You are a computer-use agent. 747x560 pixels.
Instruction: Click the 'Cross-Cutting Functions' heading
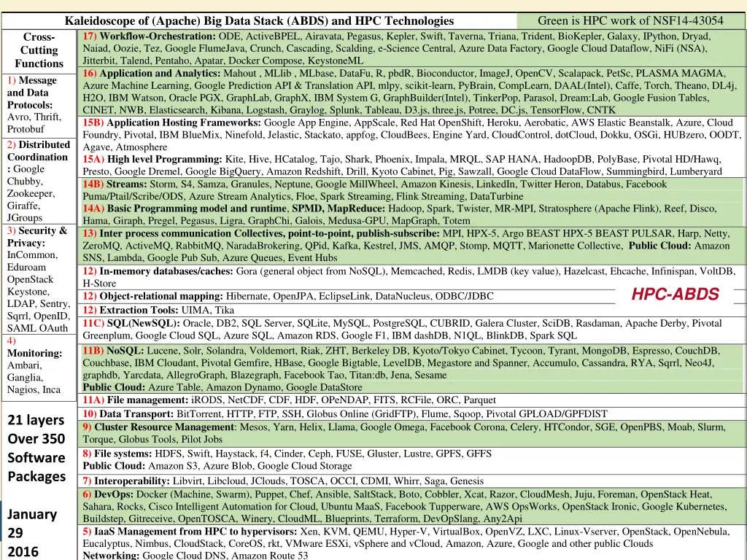point(39,50)
